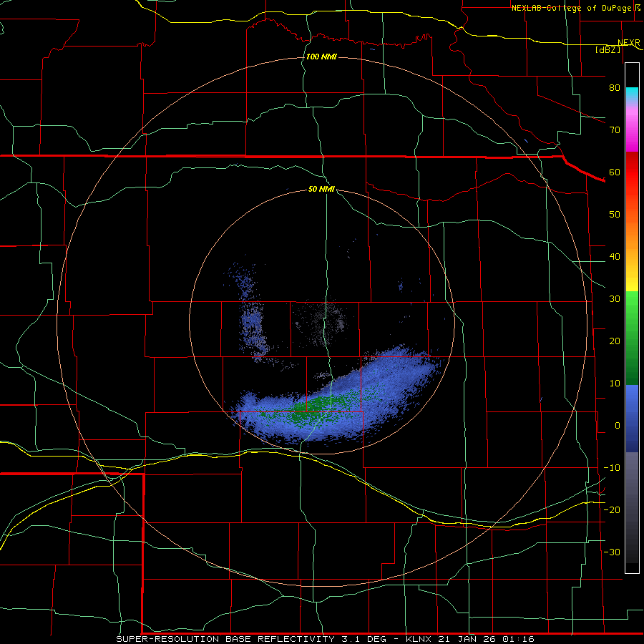Click the -30 value on the dBZ scale
644x644 pixels.
[x=612, y=552]
